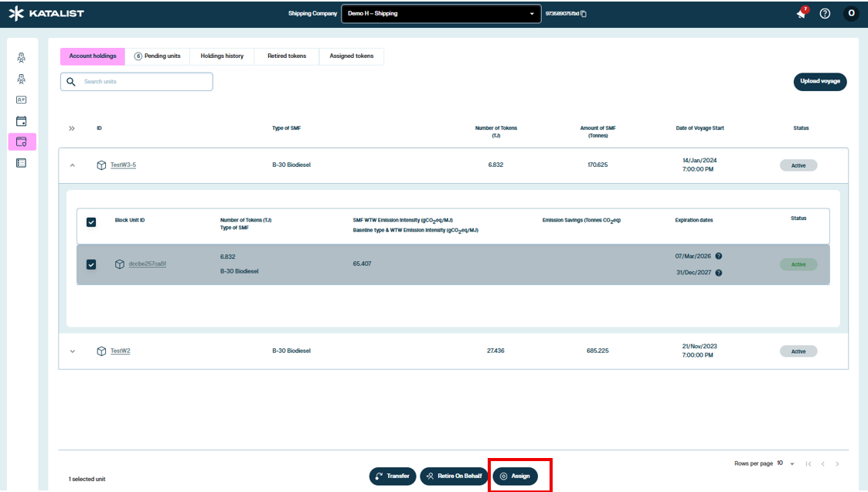868x492 pixels.
Task: Open the ID card icon in the sidebar
Action: coord(22,100)
